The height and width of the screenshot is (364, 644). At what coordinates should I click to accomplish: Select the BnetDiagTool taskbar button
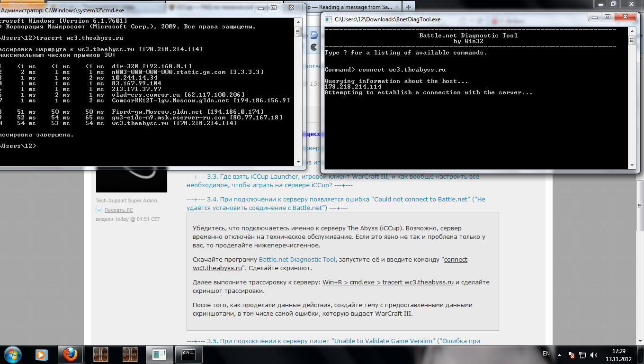tap(159, 354)
